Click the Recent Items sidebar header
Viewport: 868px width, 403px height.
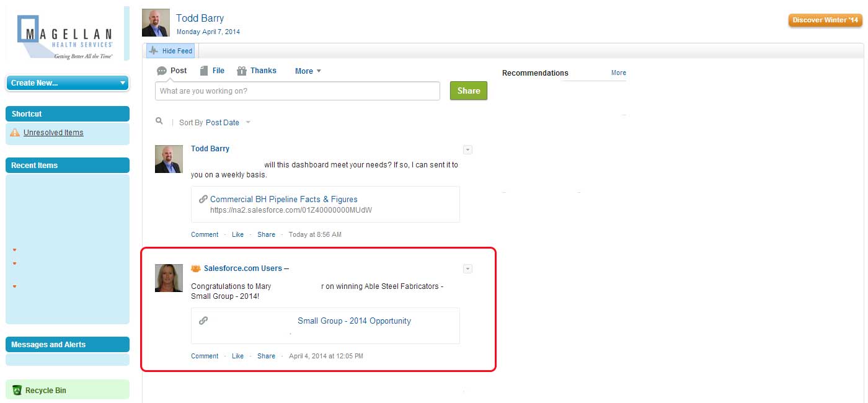point(68,166)
